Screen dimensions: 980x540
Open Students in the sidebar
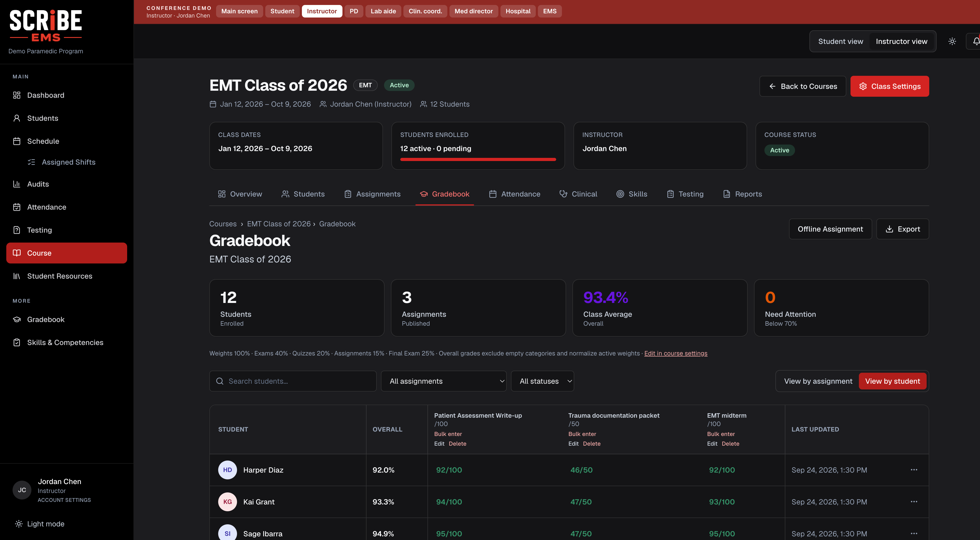click(x=66, y=118)
